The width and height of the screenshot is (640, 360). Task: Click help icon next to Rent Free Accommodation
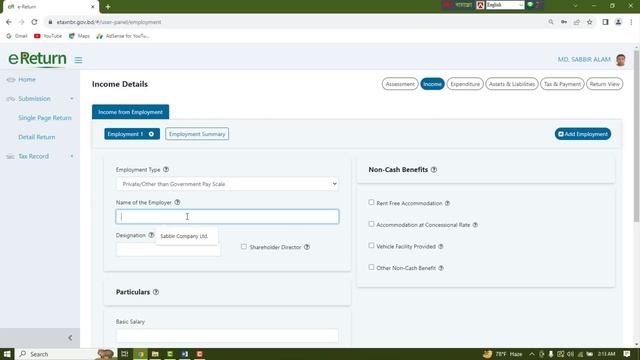tap(447, 203)
